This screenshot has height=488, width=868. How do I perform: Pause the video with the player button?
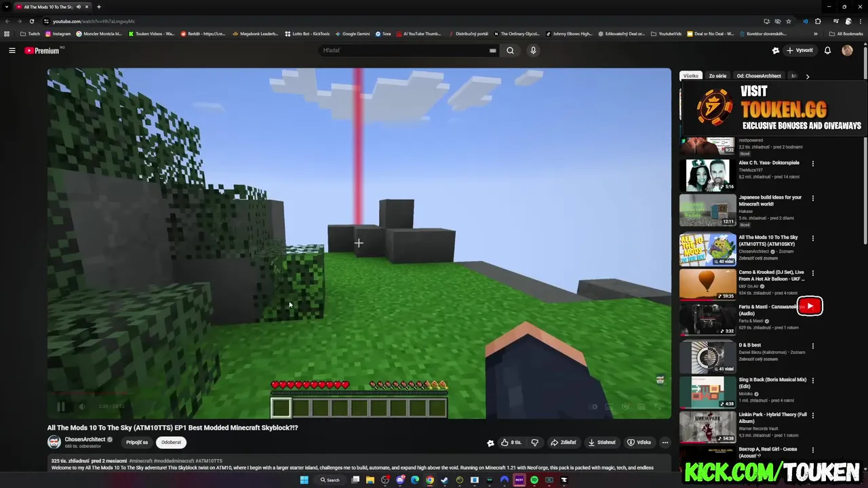coord(60,407)
